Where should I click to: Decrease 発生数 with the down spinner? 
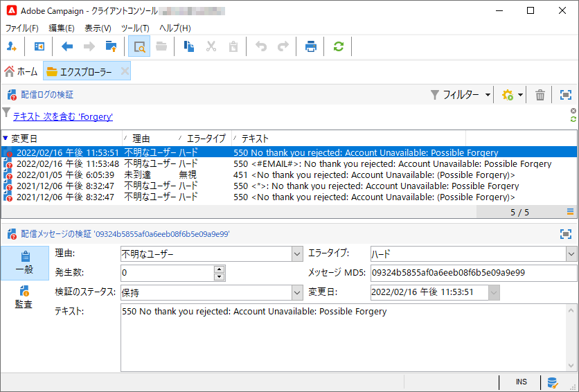click(220, 277)
